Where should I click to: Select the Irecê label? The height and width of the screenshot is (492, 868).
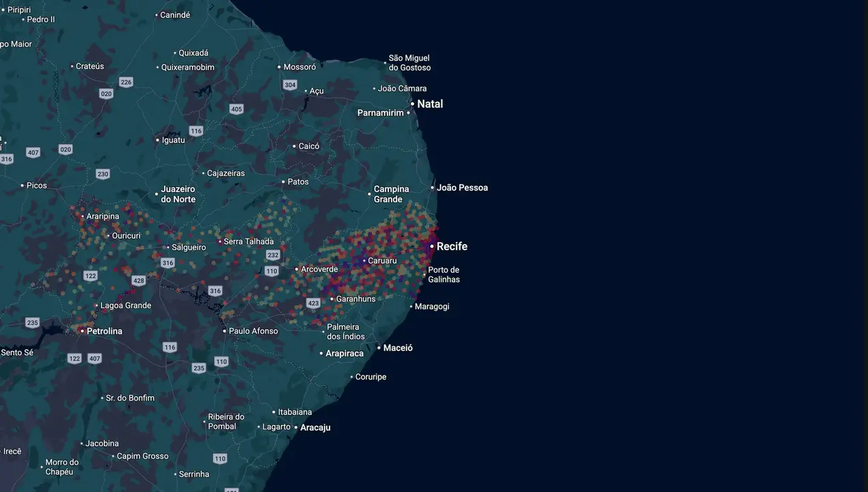pos(12,451)
